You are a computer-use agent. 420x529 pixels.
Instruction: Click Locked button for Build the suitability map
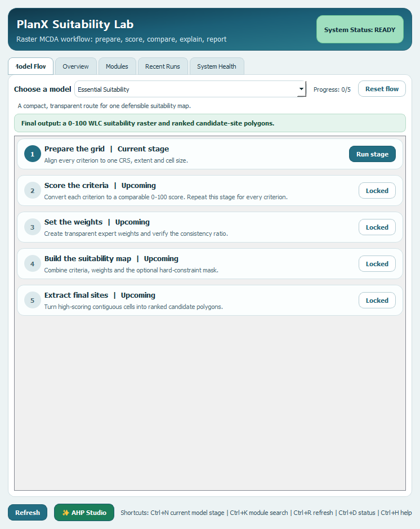pos(377,264)
